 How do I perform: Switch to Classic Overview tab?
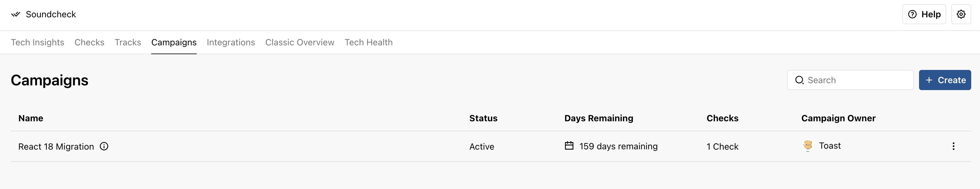pyautogui.click(x=300, y=42)
